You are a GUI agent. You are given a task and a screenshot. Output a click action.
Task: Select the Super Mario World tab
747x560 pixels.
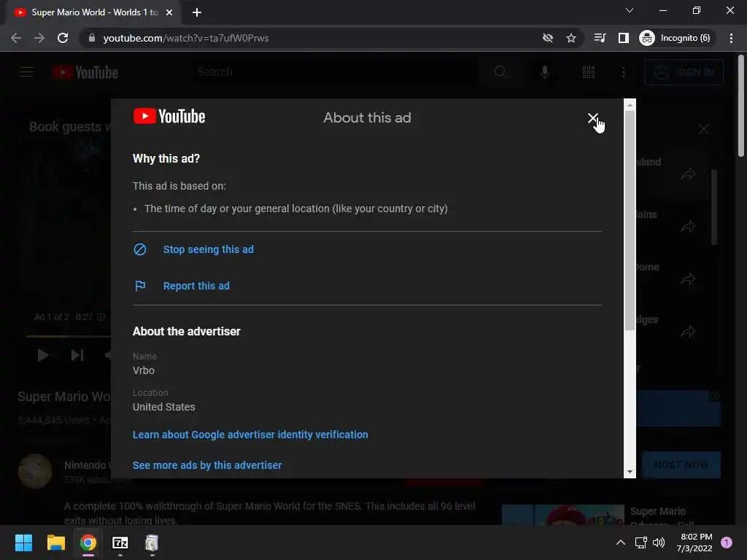[93, 12]
